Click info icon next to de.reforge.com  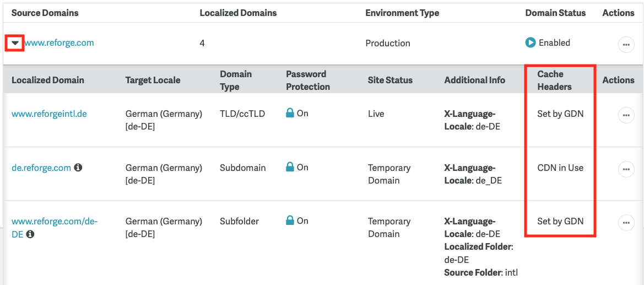point(78,168)
